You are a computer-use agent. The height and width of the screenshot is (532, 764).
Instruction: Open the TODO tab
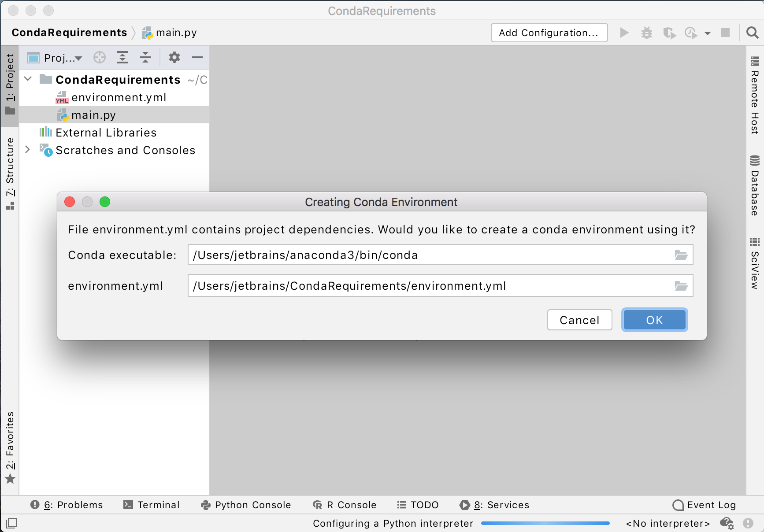tap(417, 505)
